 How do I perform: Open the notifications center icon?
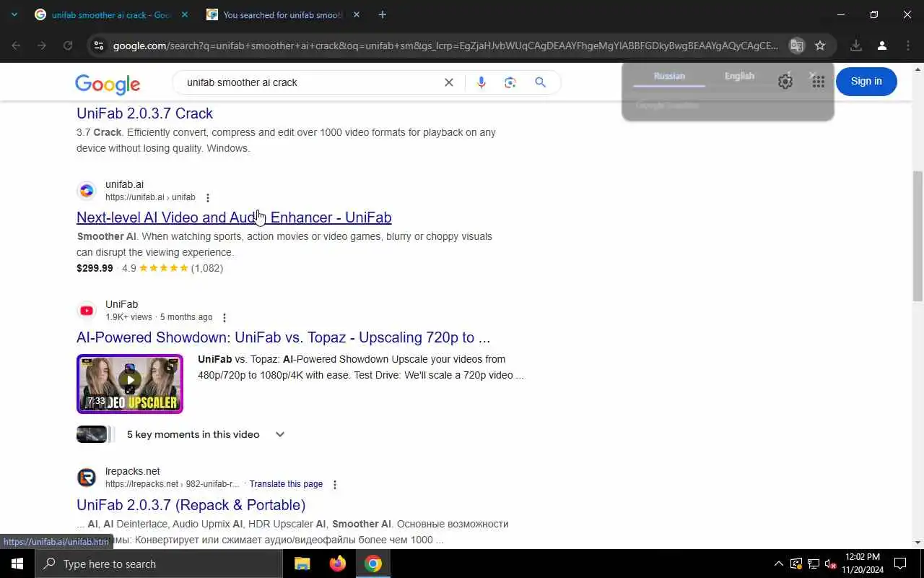900,564
